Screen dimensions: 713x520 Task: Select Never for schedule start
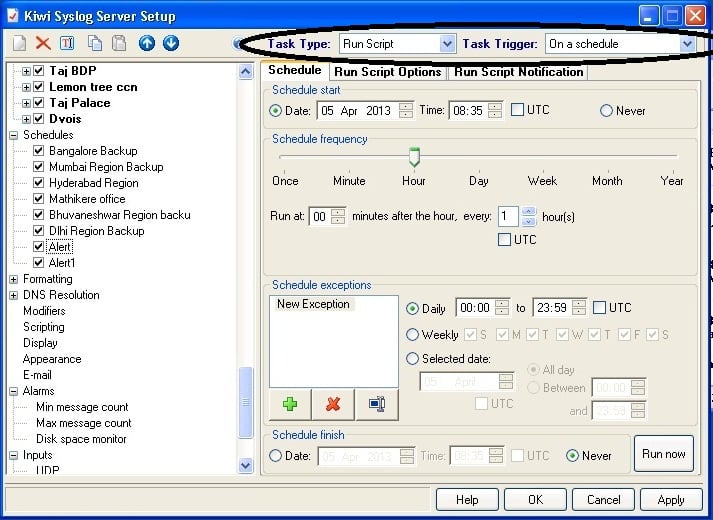(606, 110)
